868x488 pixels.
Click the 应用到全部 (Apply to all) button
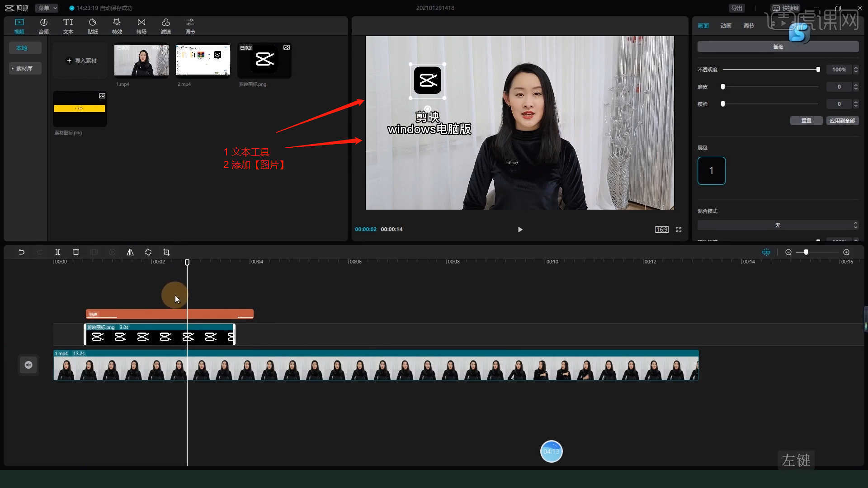[x=843, y=121]
